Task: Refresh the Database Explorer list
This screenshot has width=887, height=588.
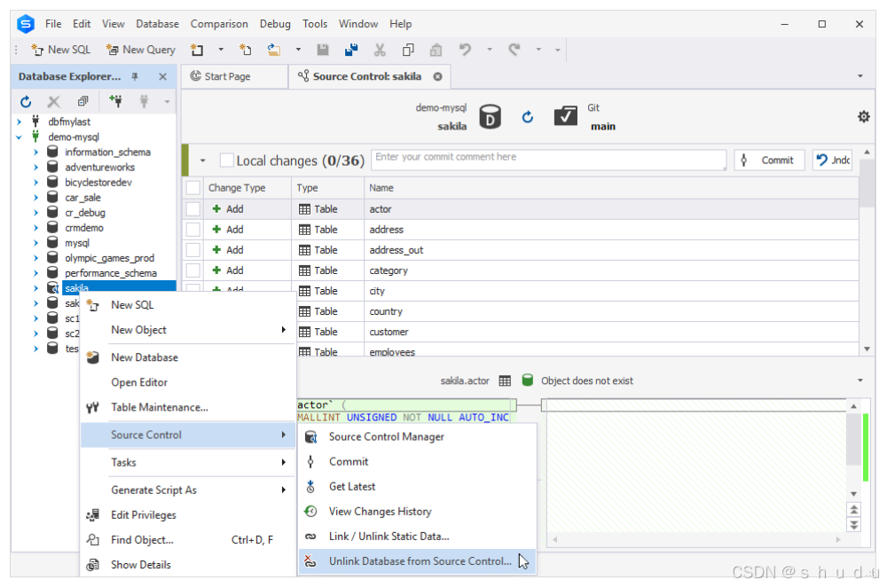Action: 25,101
